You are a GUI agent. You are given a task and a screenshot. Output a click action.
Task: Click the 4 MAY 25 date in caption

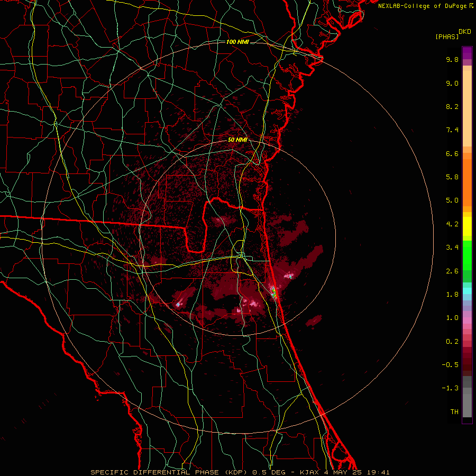click(x=343, y=472)
